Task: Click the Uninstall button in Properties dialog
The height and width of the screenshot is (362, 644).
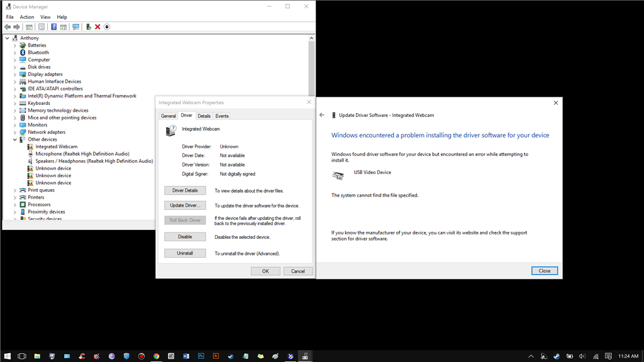Action: point(185,253)
